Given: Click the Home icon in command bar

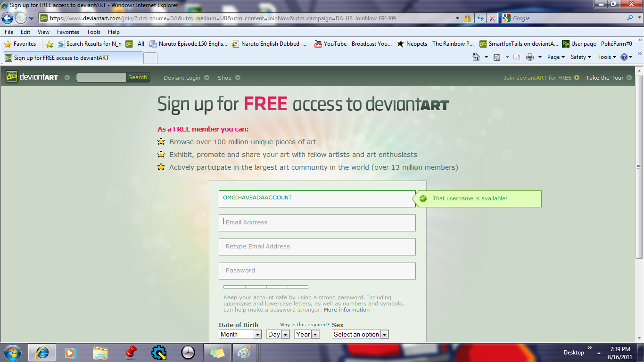Looking at the screenshot, I should point(477,57).
